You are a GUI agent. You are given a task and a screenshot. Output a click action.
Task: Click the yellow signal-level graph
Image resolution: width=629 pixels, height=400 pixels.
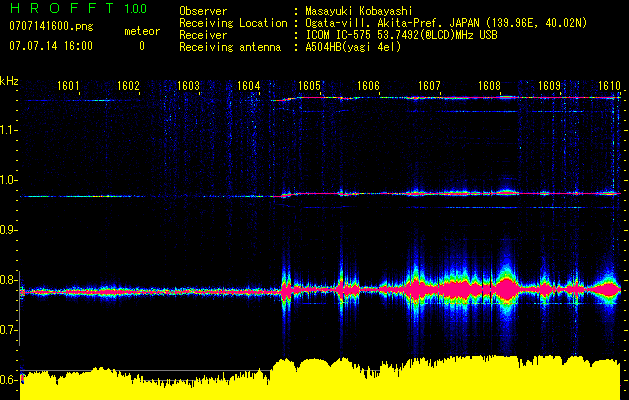[320, 378]
